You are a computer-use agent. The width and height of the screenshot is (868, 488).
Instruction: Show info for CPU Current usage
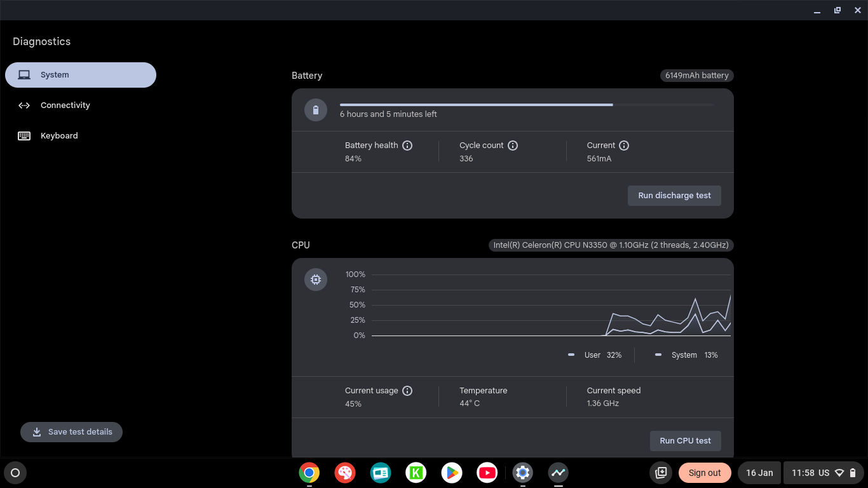click(x=407, y=391)
